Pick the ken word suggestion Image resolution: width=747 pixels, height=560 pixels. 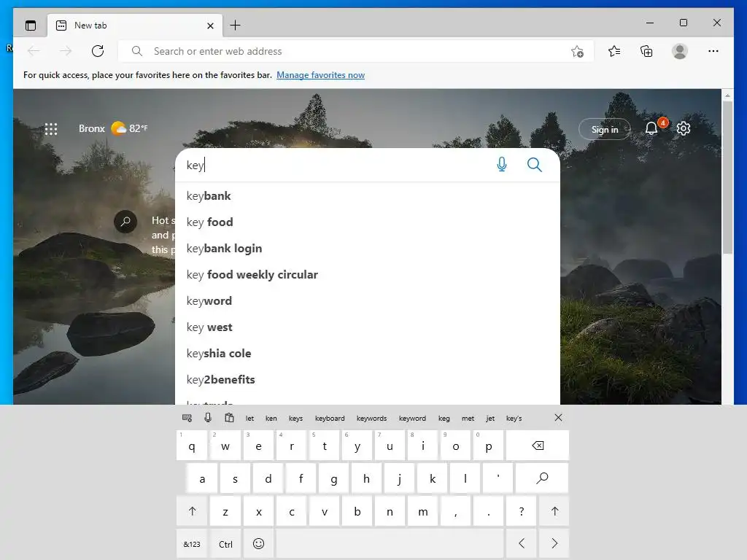[271, 418]
